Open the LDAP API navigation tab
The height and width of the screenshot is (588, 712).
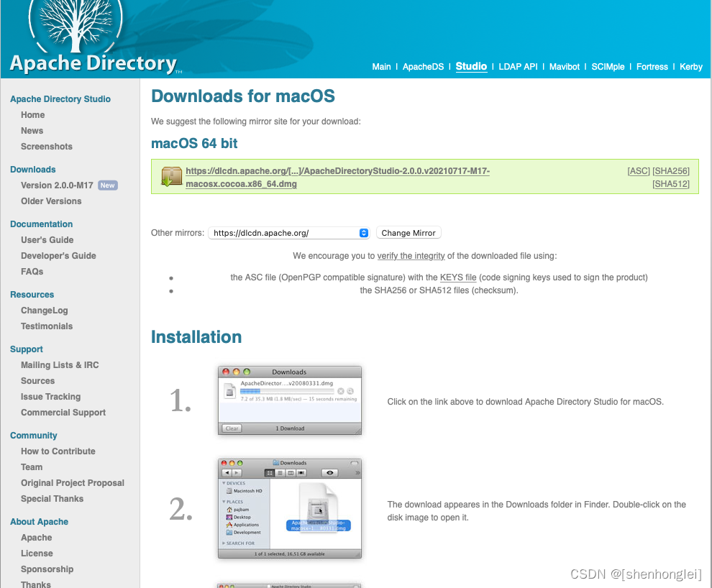pos(518,67)
